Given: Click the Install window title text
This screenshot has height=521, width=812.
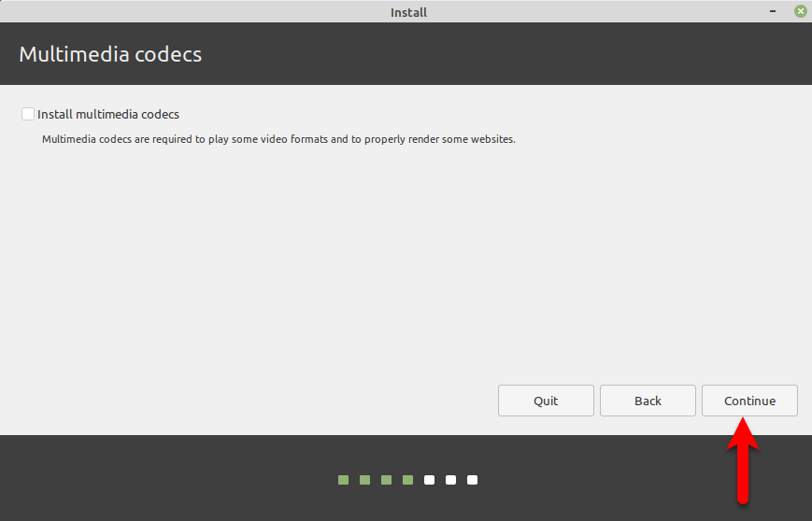Looking at the screenshot, I should point(408,12).
